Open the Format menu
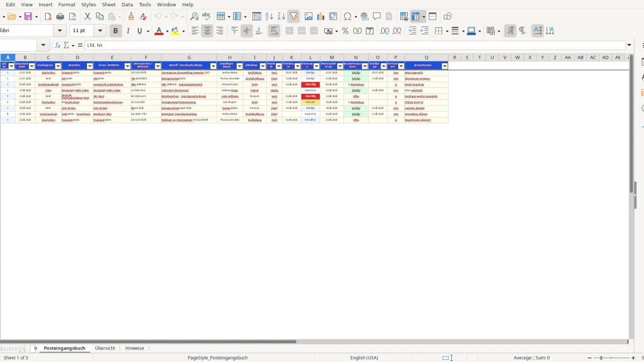644x362 pixels. click(x=67, y=4)
